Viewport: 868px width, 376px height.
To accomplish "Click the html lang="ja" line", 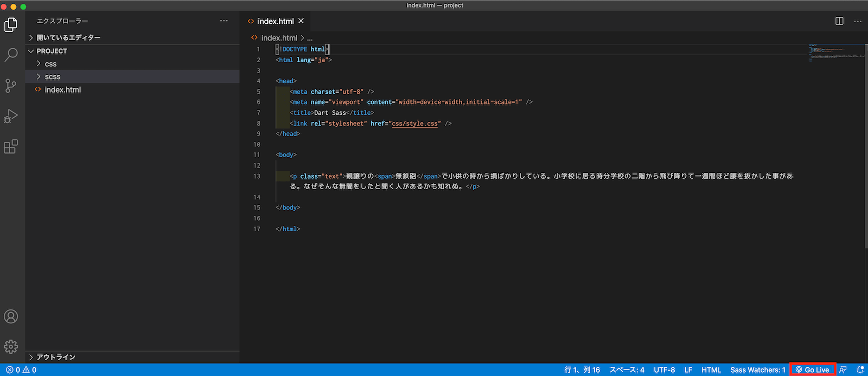I will 304,60.
